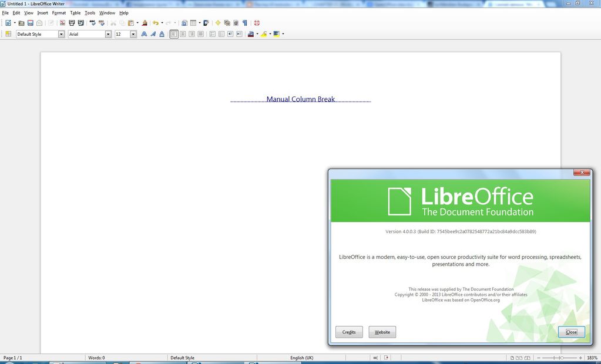
Task: Toggle Underline formatting
Action: pyautogui.click(x=162, y=34)
